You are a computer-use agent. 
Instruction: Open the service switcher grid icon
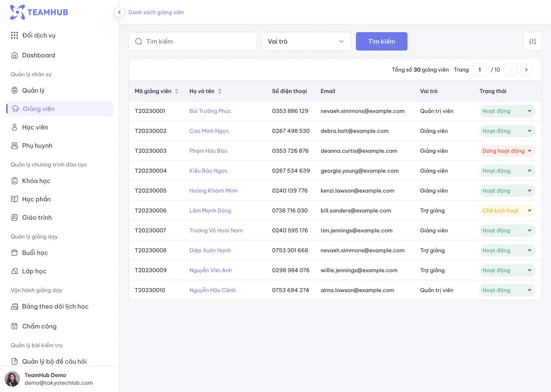click(x=15, y=35)
